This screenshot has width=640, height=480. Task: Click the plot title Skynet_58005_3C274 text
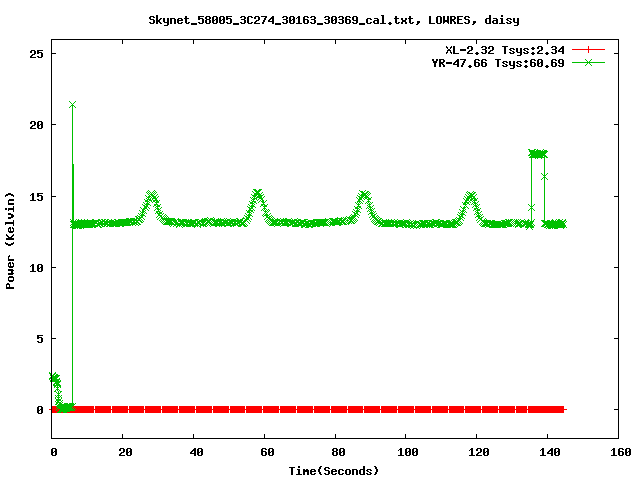tap(334, 20)
